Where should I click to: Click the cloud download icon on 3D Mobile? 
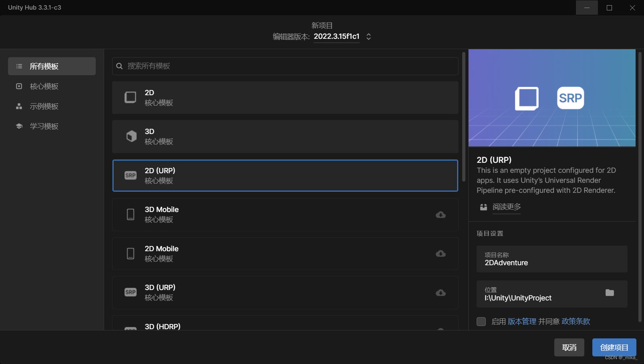tap(441, 215)
